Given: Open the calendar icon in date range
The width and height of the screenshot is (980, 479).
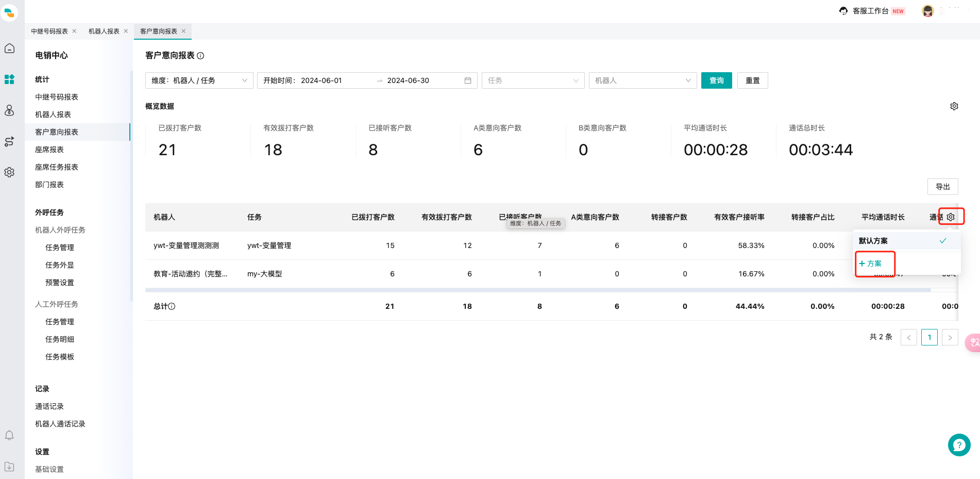Looking at the screenshot, I should point(468,80).
